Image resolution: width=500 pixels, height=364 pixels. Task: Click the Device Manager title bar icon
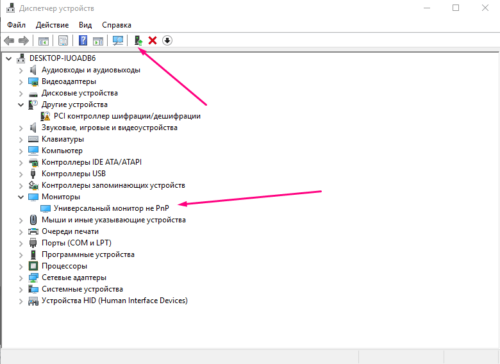coord(11,8)
